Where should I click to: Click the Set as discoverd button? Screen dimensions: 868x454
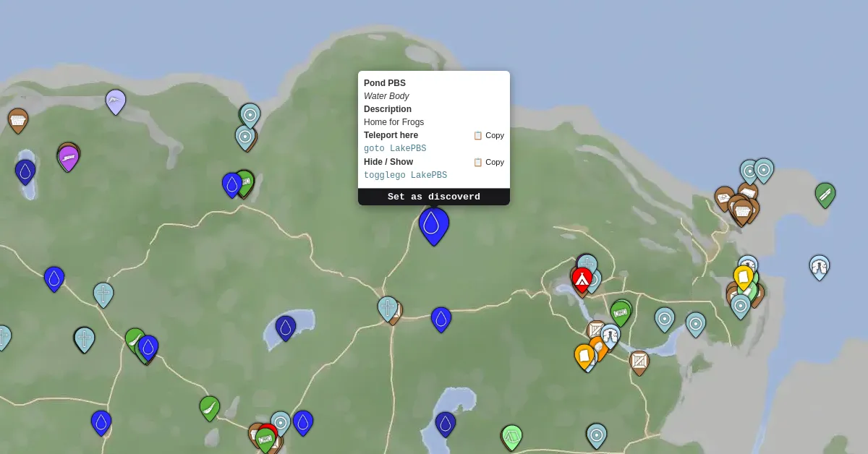click(x=434, y=197)
